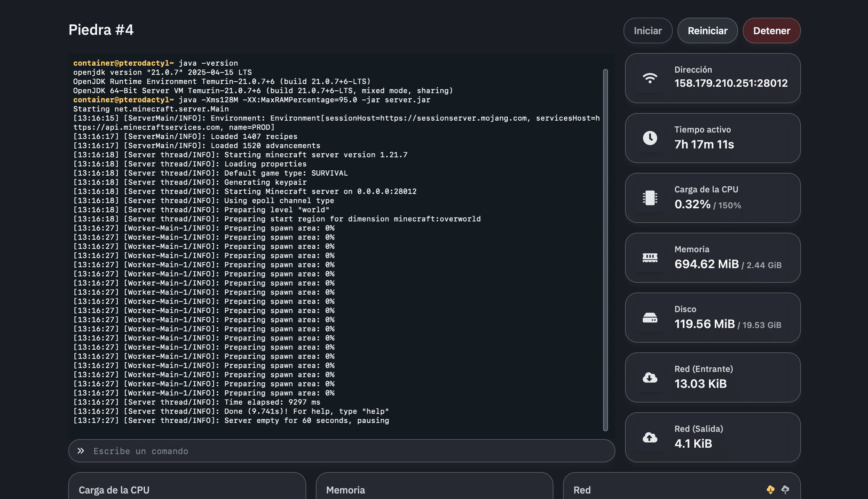The image size is (868, 499).
Task: Click the CPU chip icon
Action: click(649, 198)
